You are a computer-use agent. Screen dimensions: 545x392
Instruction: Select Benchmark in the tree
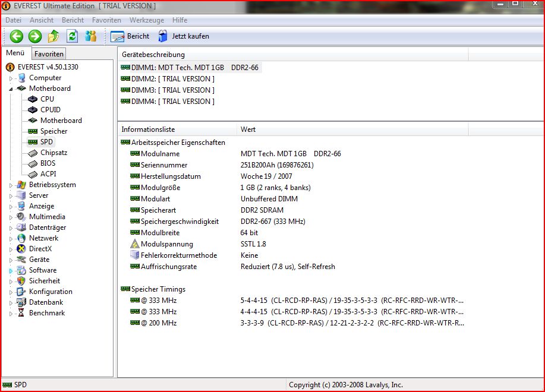47,313
